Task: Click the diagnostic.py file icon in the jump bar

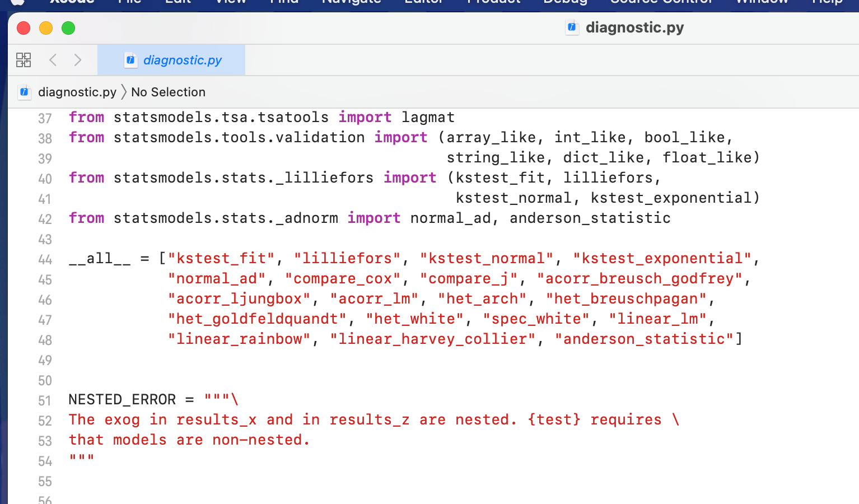Action: click(x=25, y=92)
